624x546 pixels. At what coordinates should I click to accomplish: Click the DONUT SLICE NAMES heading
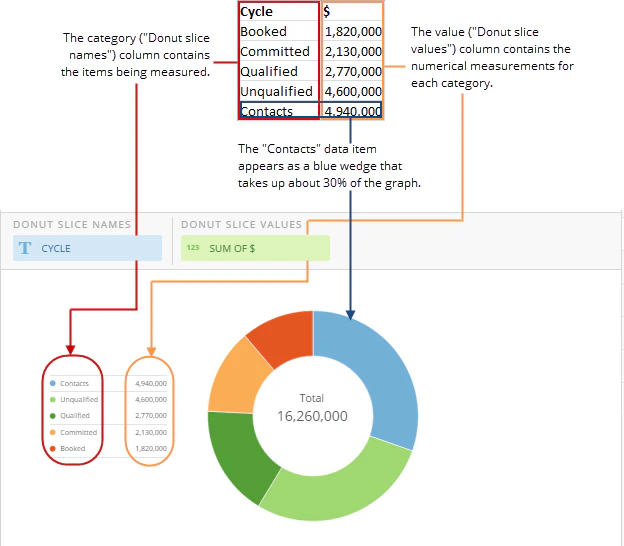pos(72,224)
